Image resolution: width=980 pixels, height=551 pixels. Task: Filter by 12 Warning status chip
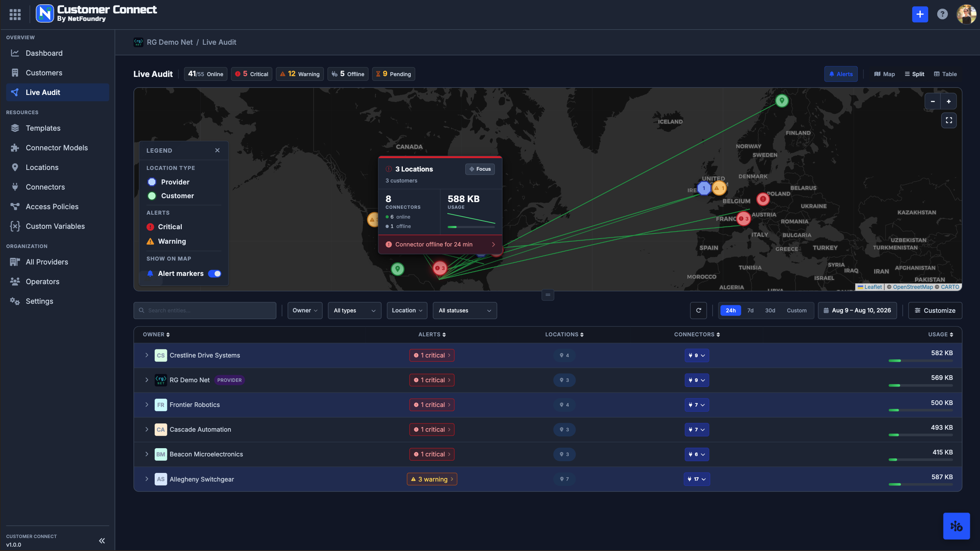300,74
